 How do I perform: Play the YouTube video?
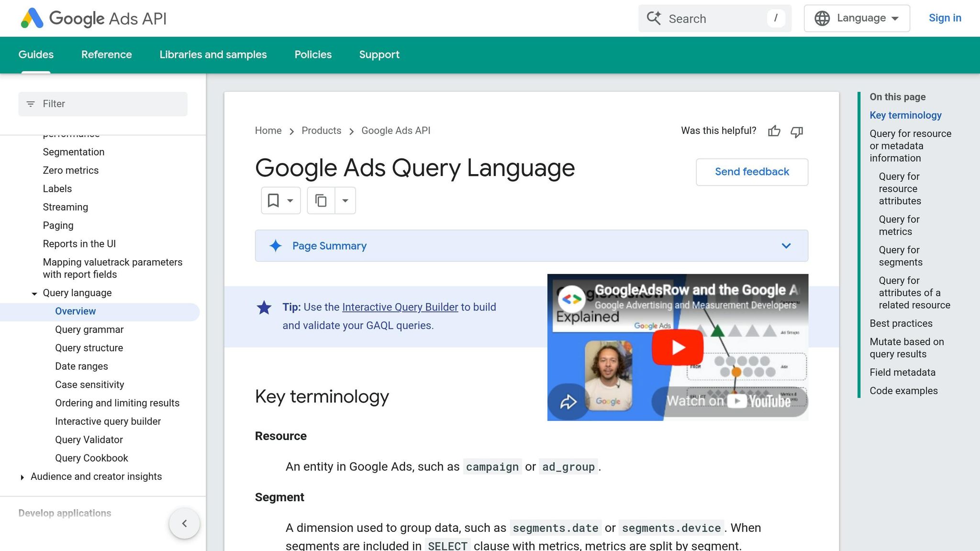678,347
